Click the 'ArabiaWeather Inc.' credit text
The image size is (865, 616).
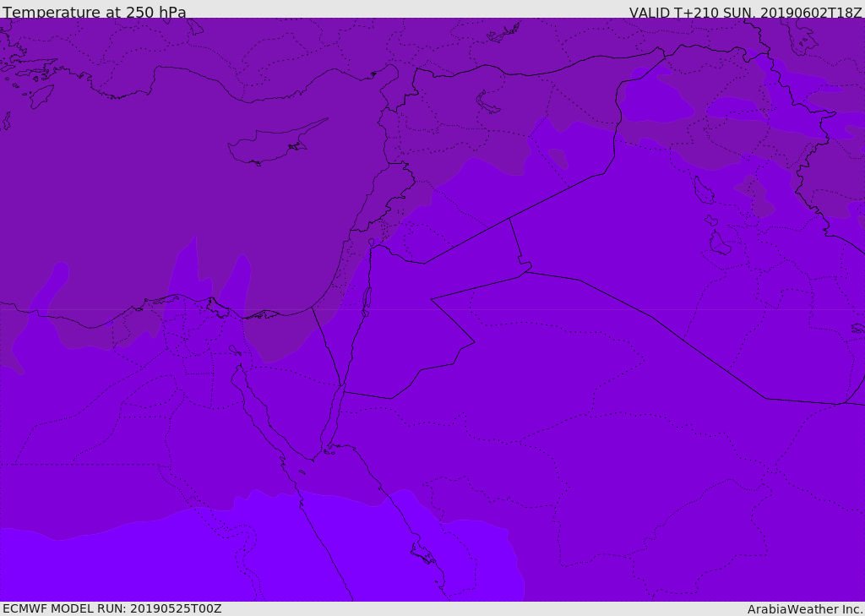[x=805, y=609]
